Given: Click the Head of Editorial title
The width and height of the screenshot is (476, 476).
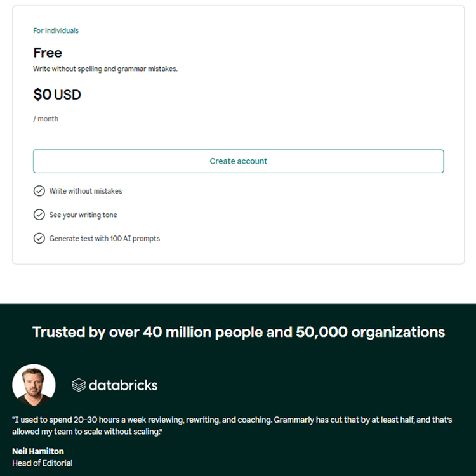Looking at the screenshot, I should (43, 463).
